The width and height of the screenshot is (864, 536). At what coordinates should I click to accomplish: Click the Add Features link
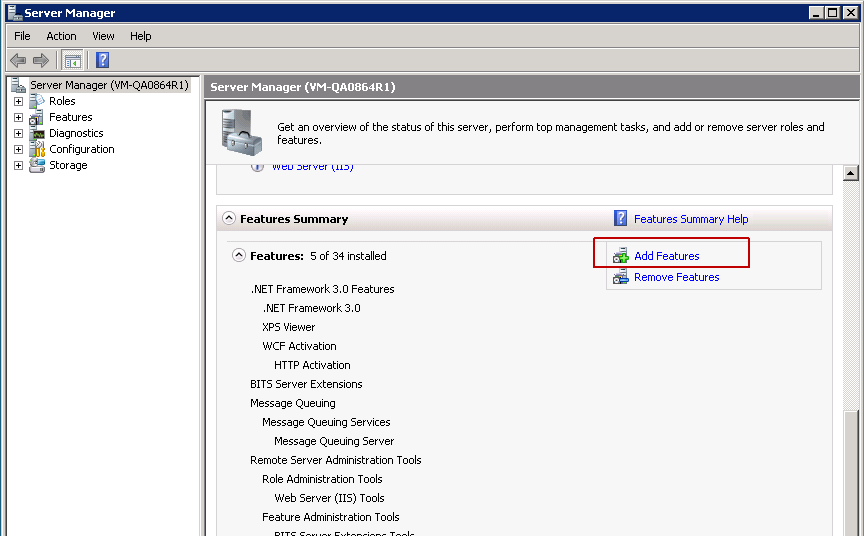(x=666, y=256)
